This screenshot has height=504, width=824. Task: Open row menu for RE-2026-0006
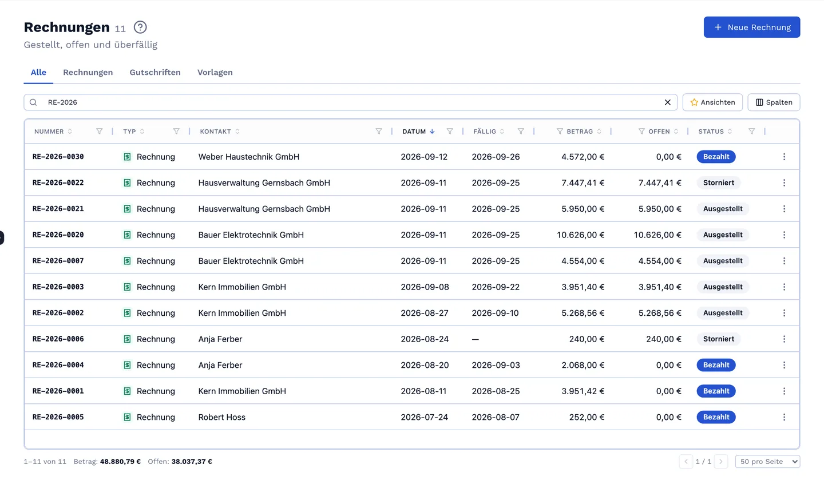(x=784, y=339)
